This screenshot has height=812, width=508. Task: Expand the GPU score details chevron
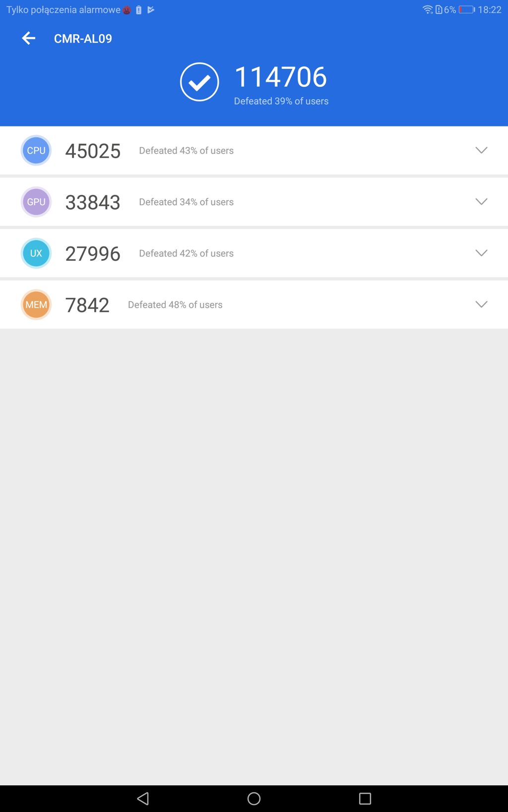click(x=481, y=201)
